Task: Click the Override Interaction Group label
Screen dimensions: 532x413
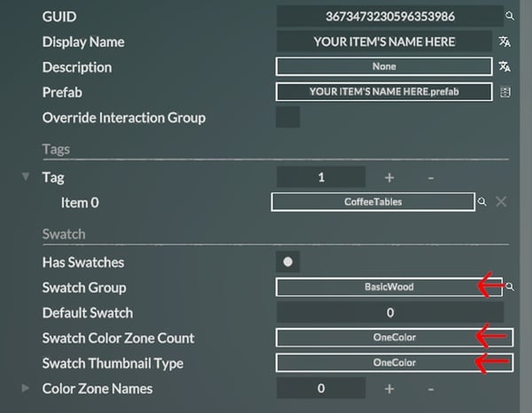Action: point(124,118)
